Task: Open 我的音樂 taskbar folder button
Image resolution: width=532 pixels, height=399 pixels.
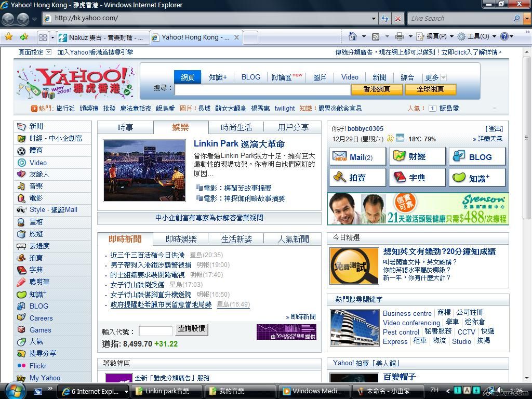Action: coord(240,391)
